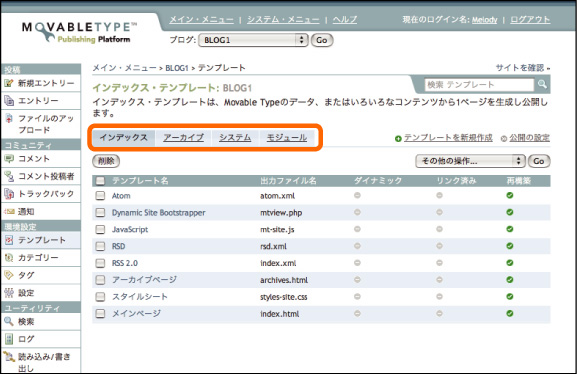Click the green rebuild check for スタイルシート

click(510, 297)
